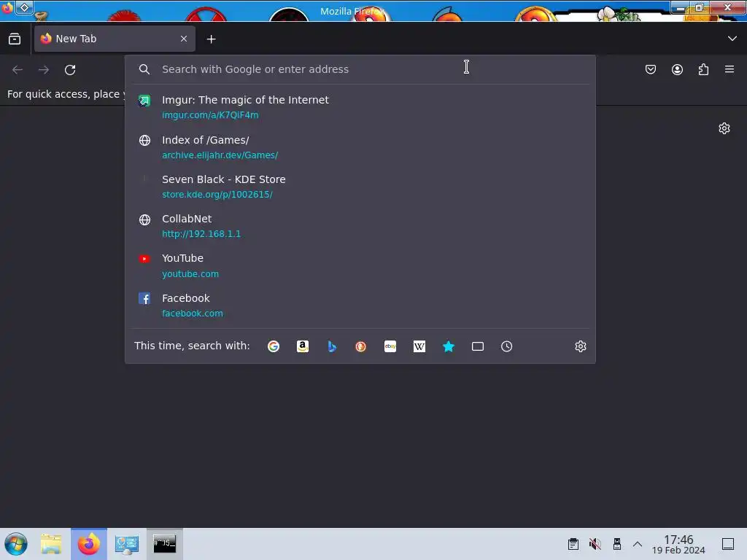Search this time with Amazon
The width and height of the screenshot is (747, 560).
coord(303,346)
